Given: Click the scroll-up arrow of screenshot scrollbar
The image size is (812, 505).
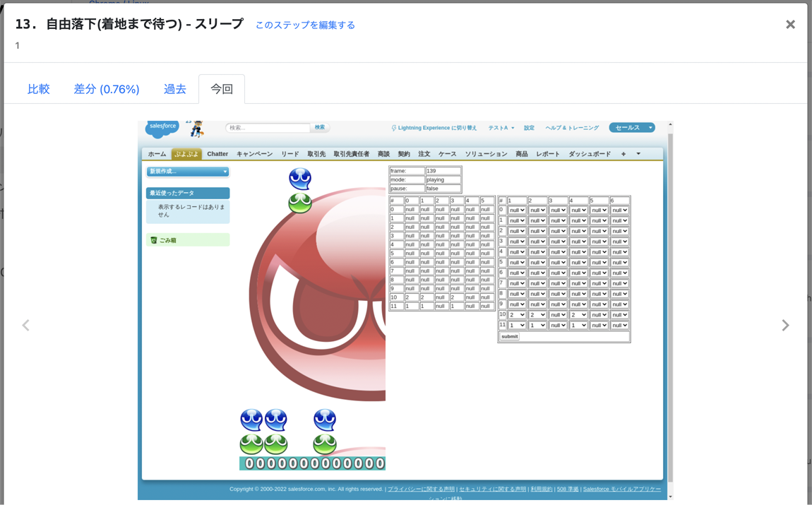Looking at the screenshot, I should tap(670, 124).
